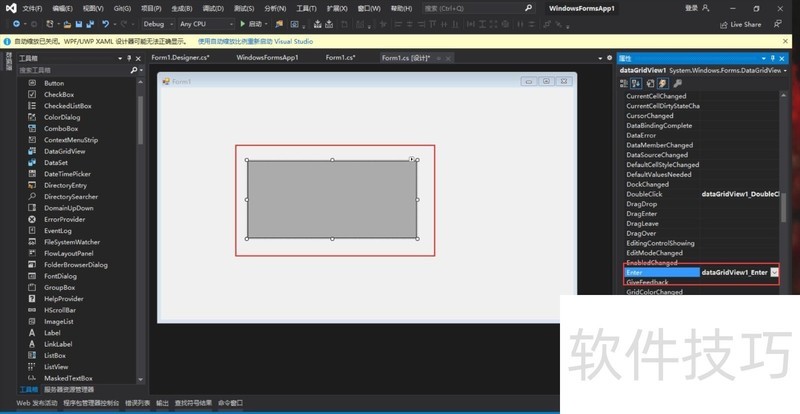
Task: Click the top-right resize handle of dataGridView1
Action: [x=417, y=160]
